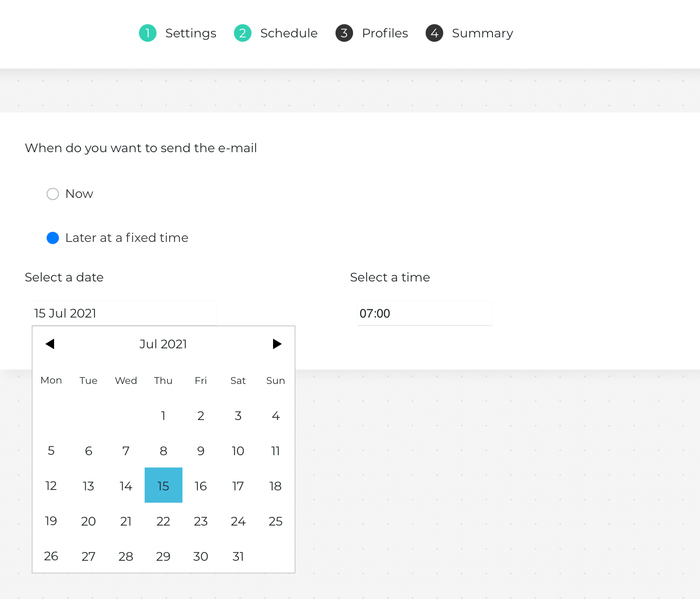Click the Select a time label
The width and height of the screenshot is (700, 599).
point(390,278)
